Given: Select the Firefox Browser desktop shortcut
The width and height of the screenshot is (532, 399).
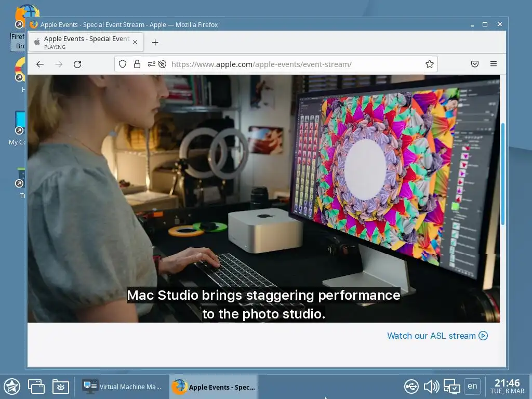Looking at the screenshot, I should (19, 28).
